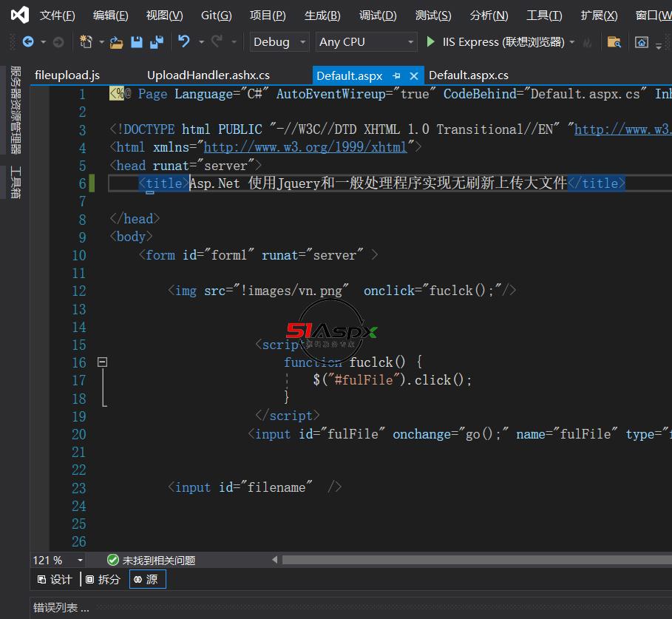Click the Open File folder icon

116,42
